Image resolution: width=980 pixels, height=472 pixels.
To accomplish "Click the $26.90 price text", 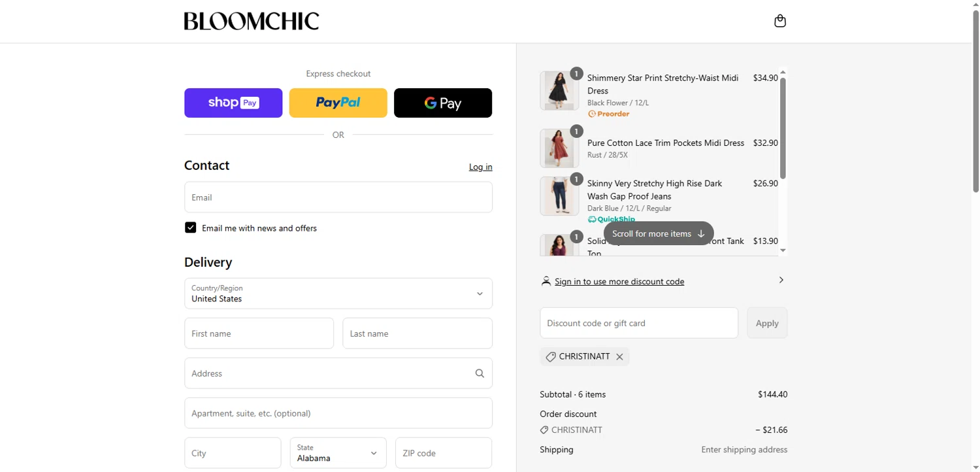I will 766,184.
